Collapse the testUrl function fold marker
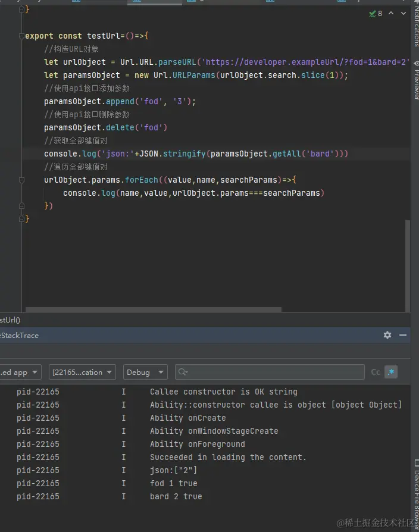The image size is (419, 532). click(x=21, y=36)
